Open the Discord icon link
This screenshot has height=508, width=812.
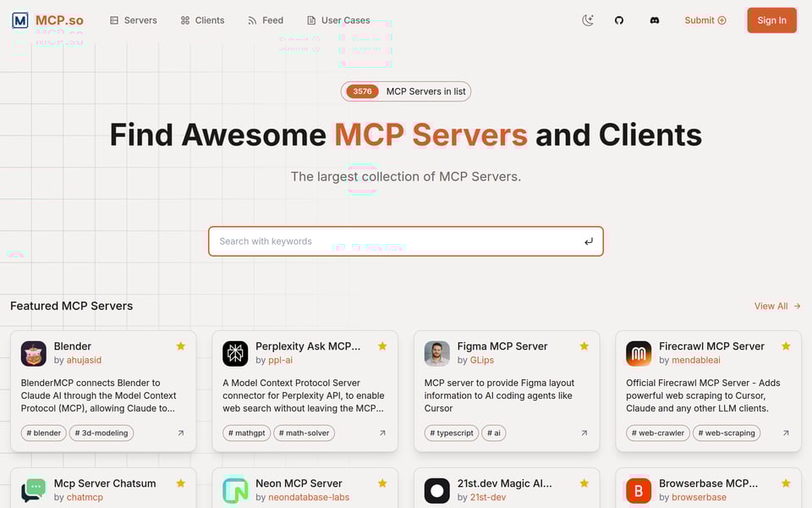pos(654,20)
